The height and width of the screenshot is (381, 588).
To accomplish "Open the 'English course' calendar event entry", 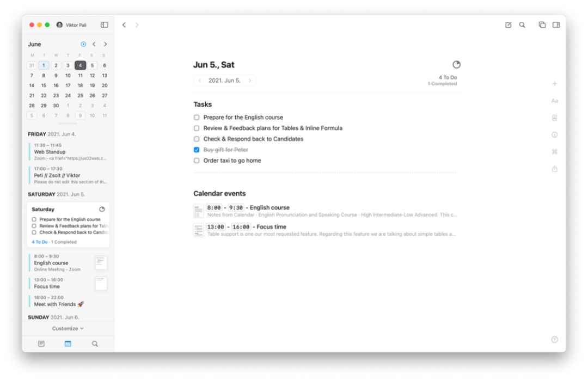I will point(326,211).
